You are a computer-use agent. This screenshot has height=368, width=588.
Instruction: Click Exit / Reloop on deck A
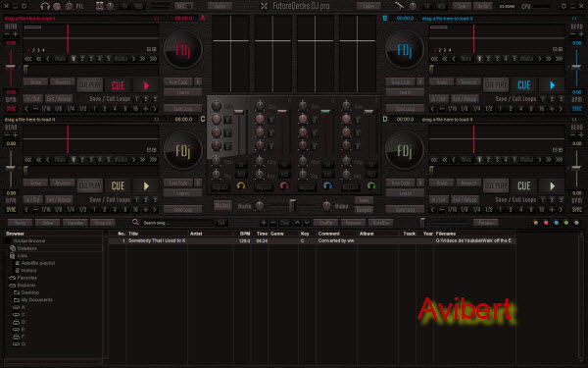pos(59,99)
